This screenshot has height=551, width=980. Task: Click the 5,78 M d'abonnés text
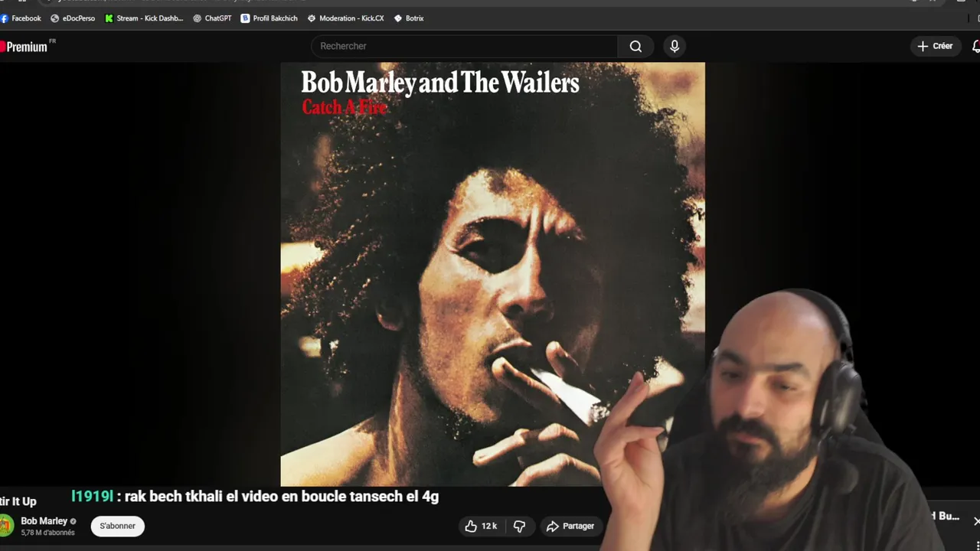click(x=47, y=533)
